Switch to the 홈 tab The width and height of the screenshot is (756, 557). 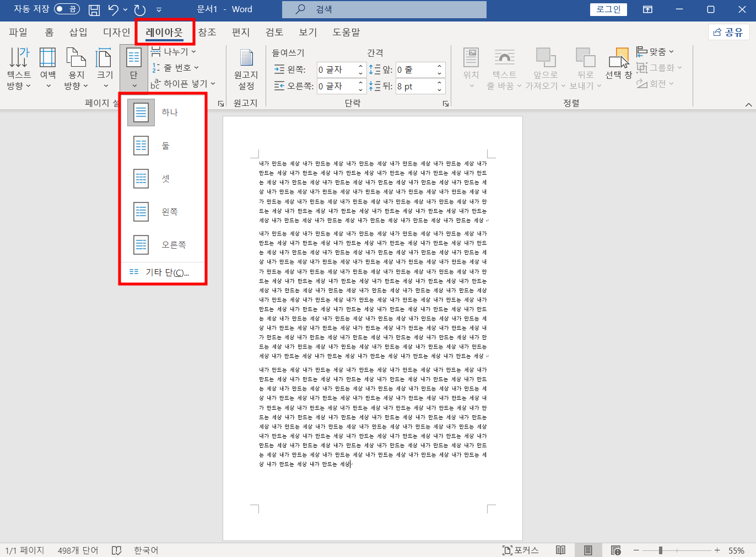click(x=49, y=32)
